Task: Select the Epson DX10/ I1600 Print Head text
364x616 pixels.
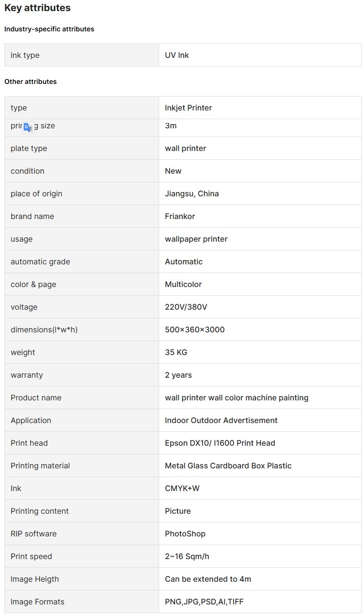Action: 220,443
